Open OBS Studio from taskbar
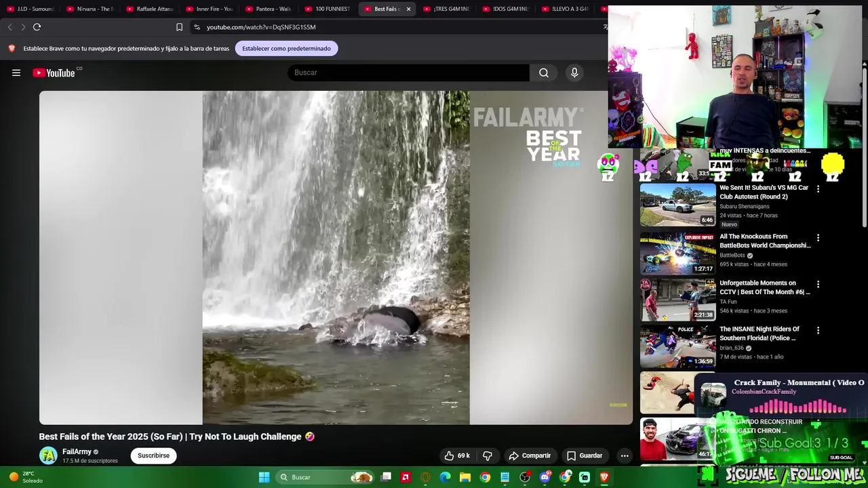 [x=525, y=477]
